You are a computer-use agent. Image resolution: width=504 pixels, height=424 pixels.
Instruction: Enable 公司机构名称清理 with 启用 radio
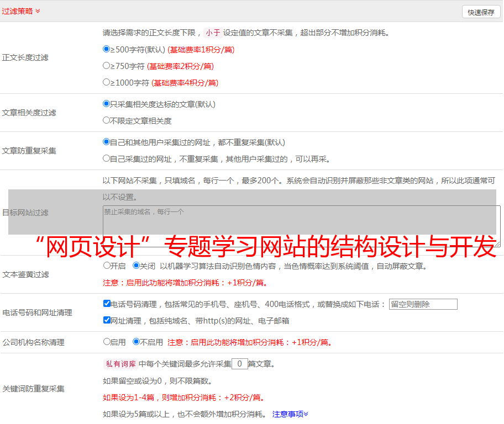click(x=107, y=342)
